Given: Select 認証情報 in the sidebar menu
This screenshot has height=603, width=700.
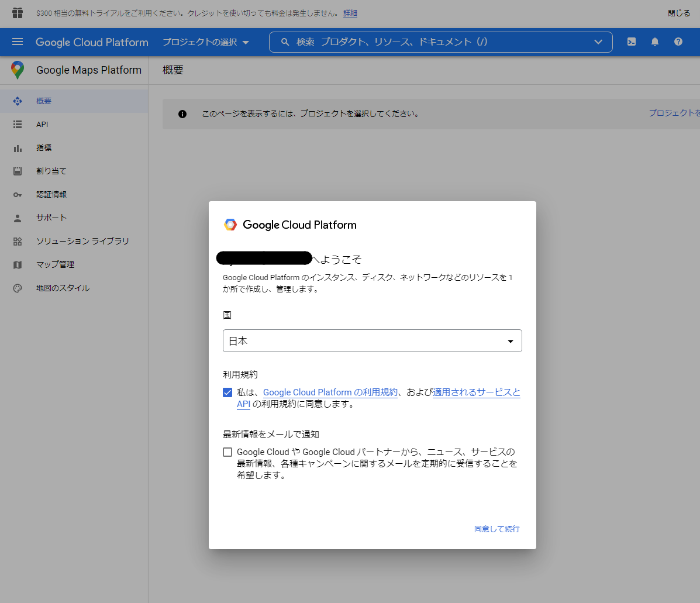Looking at the screenshot, I should click(x=74, y=195).
